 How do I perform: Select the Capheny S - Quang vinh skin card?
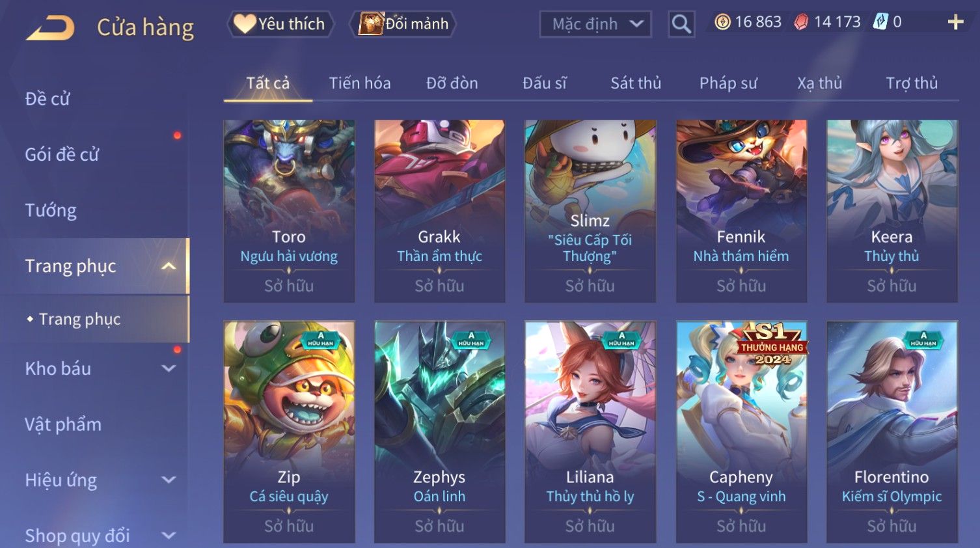coord(741,432)
